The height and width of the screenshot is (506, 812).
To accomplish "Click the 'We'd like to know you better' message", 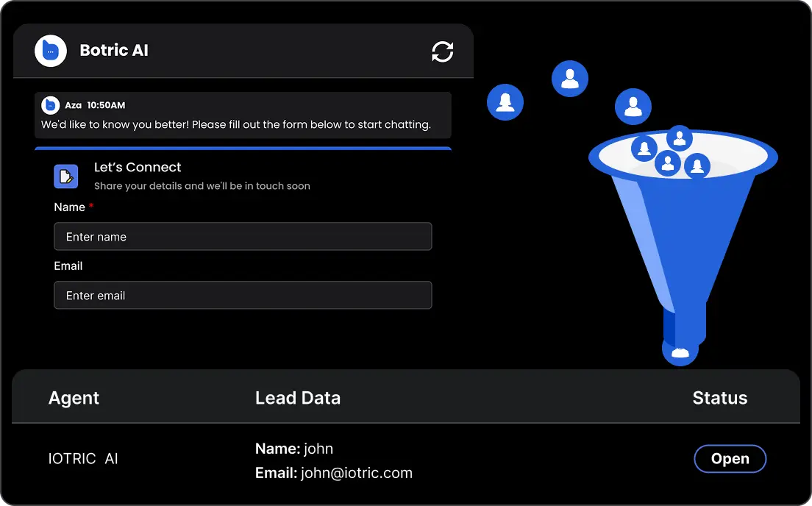I will 235,125.
